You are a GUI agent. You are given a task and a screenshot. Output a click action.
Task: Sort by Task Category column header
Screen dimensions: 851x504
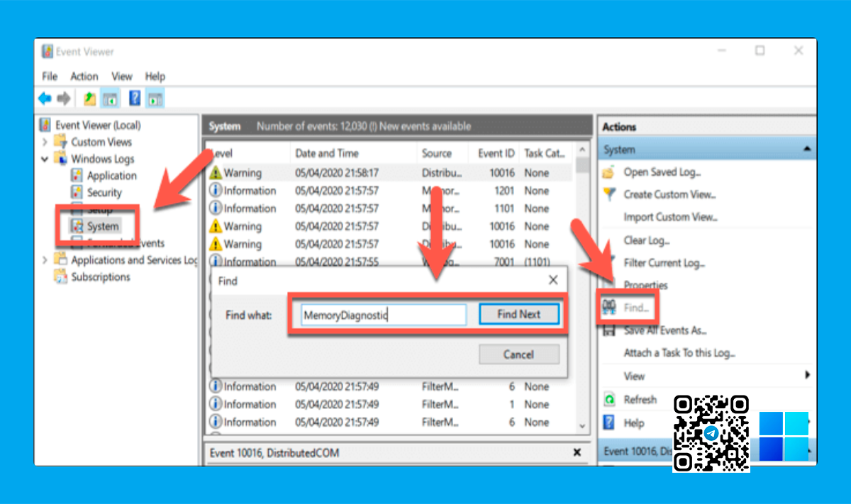[x=545, y=153]
